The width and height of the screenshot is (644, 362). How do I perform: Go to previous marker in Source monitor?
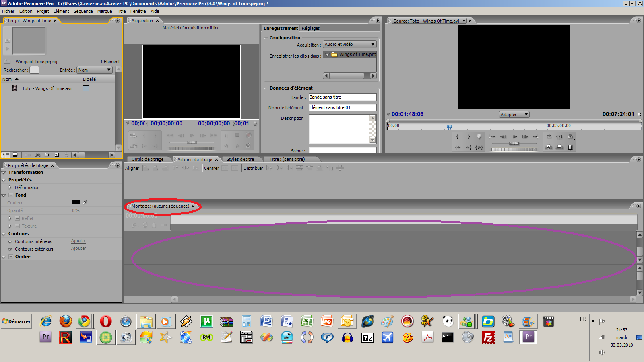[x=492, y=137]
